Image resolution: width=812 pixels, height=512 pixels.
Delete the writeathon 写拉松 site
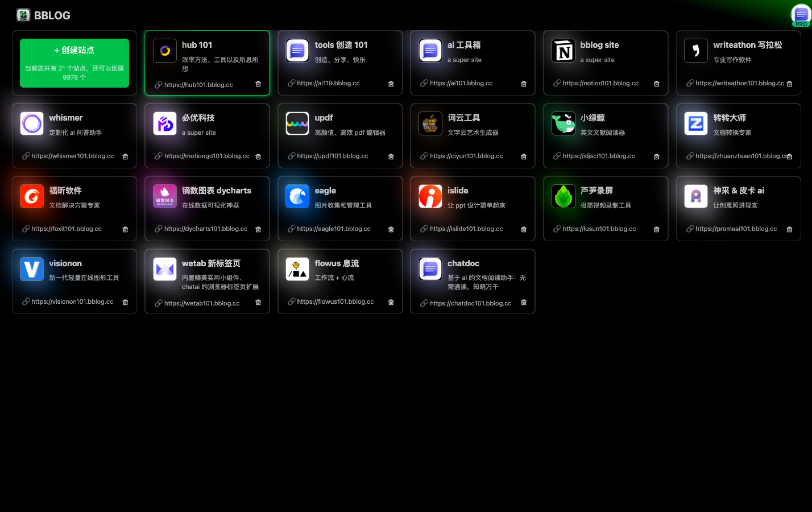tap(789, 84)
